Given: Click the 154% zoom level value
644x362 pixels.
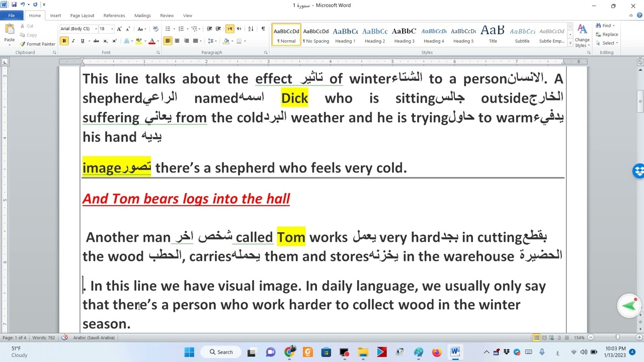Looking at the screenshot, I should click(579, 337).
